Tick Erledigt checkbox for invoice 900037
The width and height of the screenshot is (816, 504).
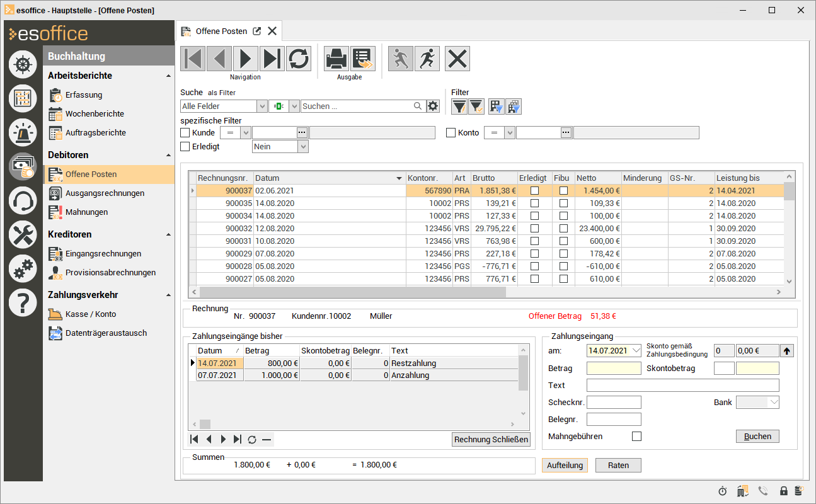pos(534,190)
